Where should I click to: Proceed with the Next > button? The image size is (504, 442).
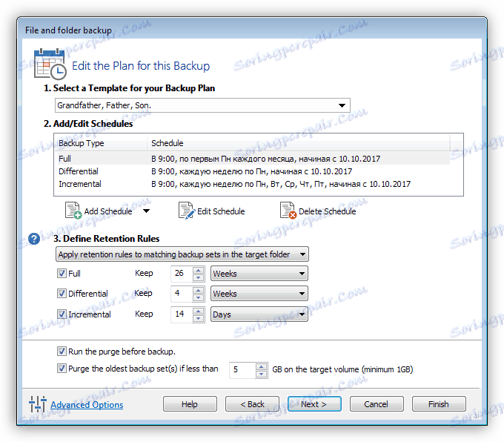pyautogui.click(x=314, y=404)
